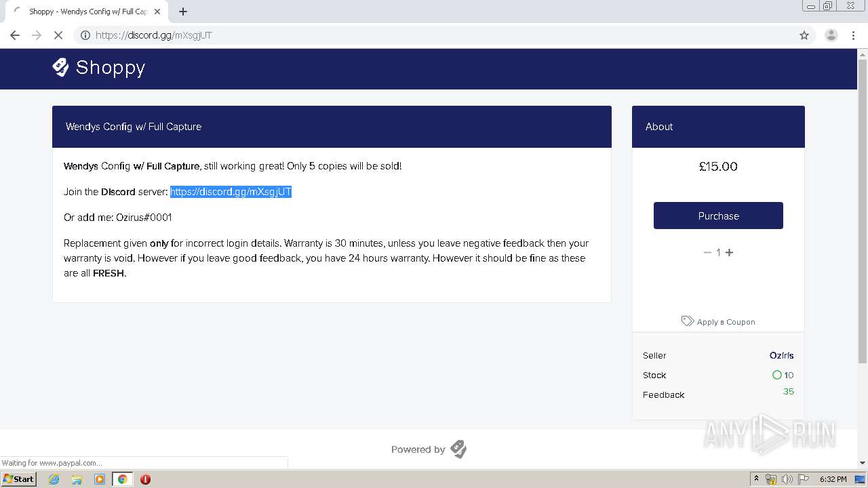868x488 pixels.
Task: Bookmark this page with star icon
Action: tap(804, 35)
